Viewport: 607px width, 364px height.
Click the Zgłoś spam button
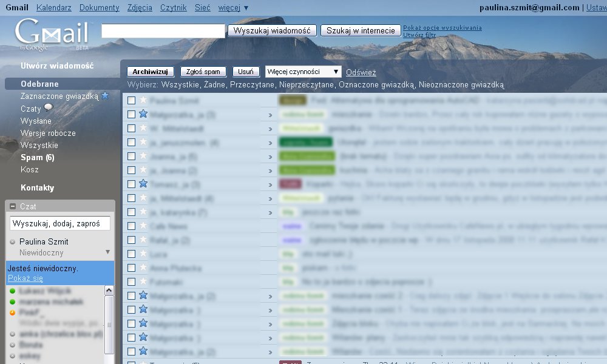point(203,72)
